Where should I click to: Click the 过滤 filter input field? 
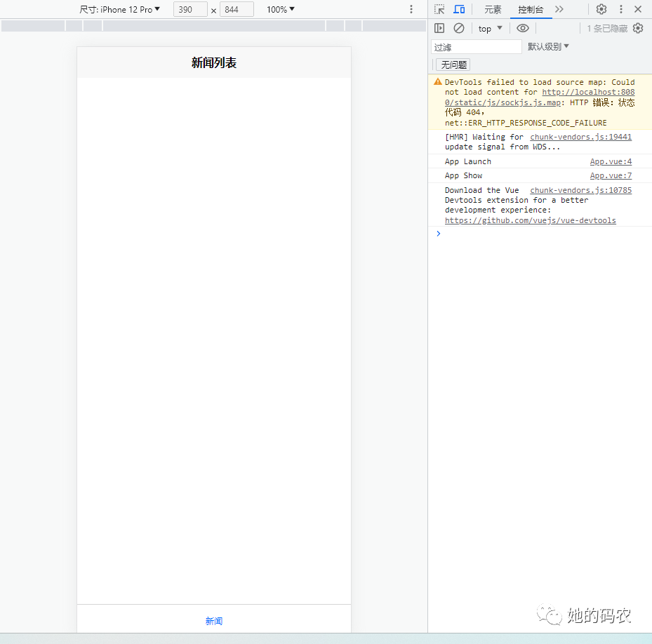[x=477, y=47]
